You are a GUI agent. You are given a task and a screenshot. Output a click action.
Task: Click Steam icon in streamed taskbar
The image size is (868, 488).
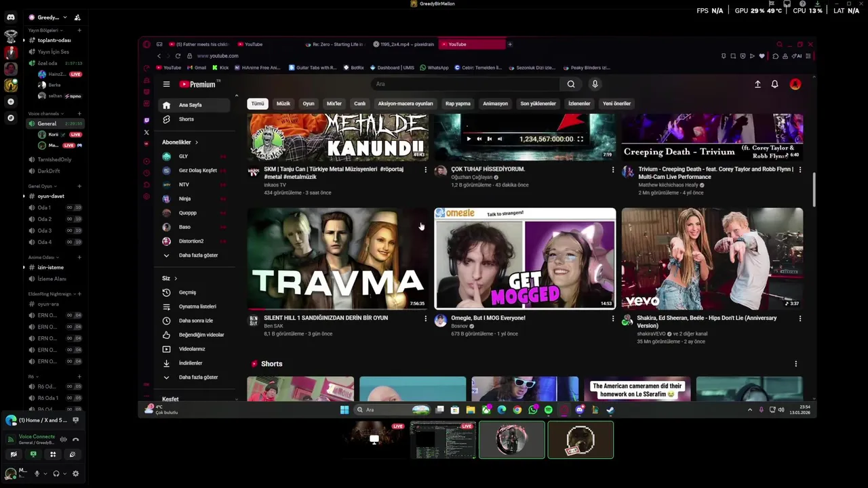pos(610,409)
